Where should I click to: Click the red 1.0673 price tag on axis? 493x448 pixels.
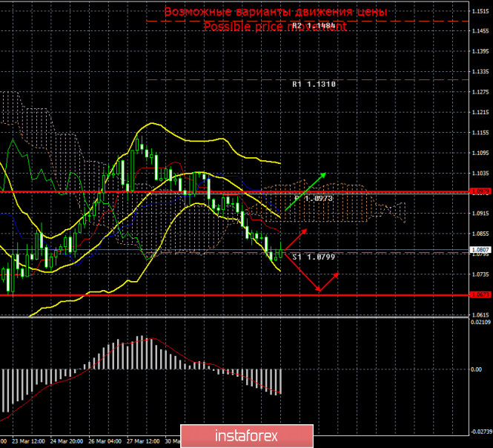[480, 294]
